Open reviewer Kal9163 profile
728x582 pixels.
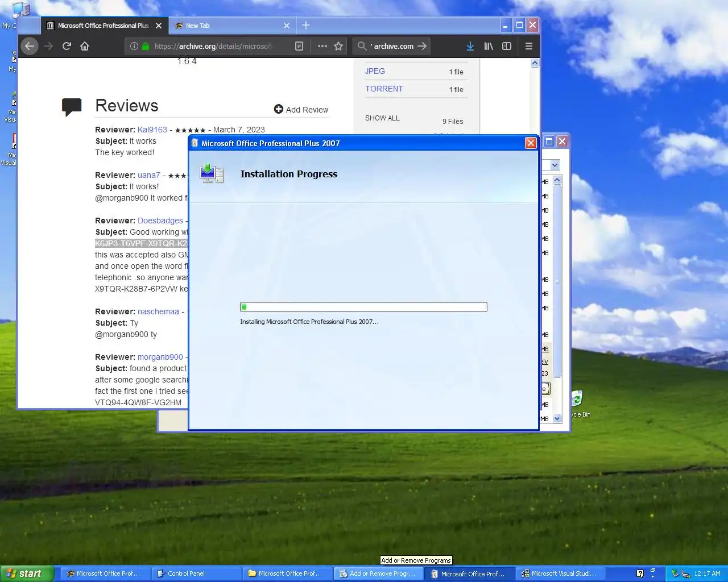(x=152, y=130)
